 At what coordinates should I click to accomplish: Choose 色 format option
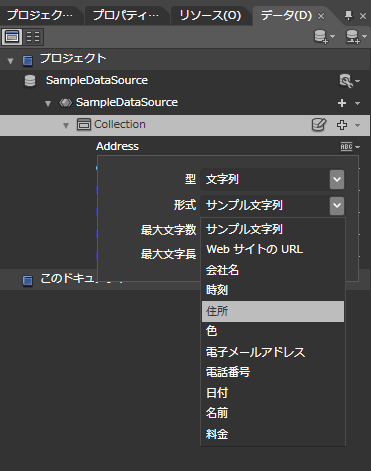273,331
